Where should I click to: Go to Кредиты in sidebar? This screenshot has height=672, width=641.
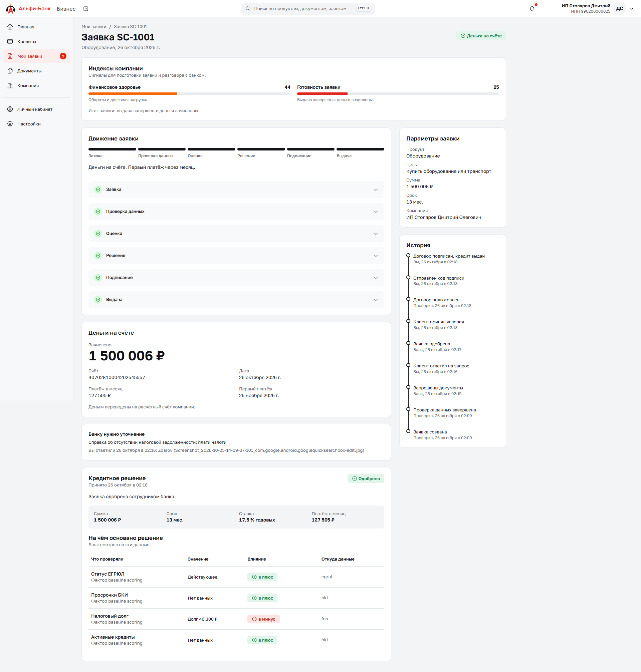37,41
